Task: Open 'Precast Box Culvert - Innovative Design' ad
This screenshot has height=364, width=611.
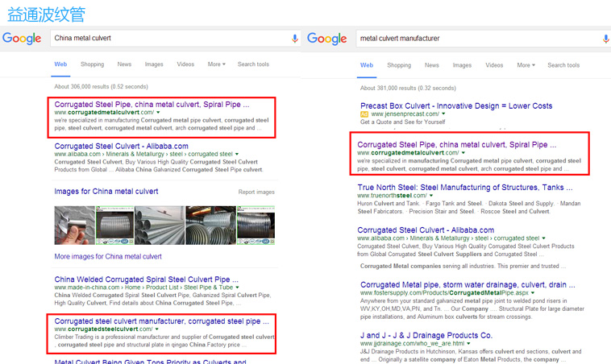Action: click(456, 105)
